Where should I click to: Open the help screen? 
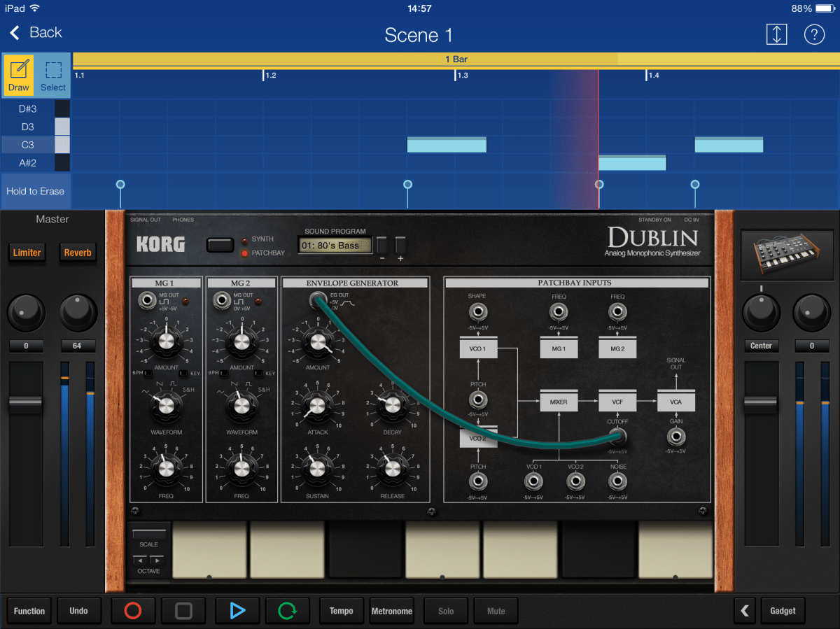click(814, 34)
